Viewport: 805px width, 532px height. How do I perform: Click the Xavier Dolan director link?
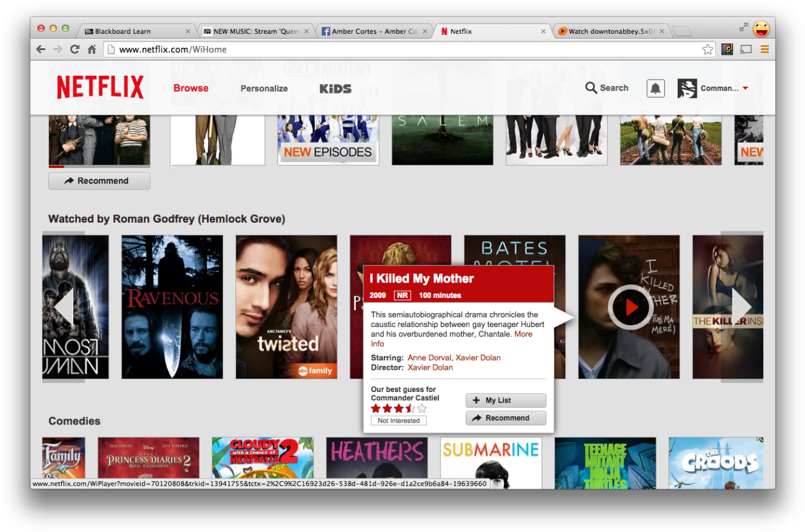coord(430,367)
